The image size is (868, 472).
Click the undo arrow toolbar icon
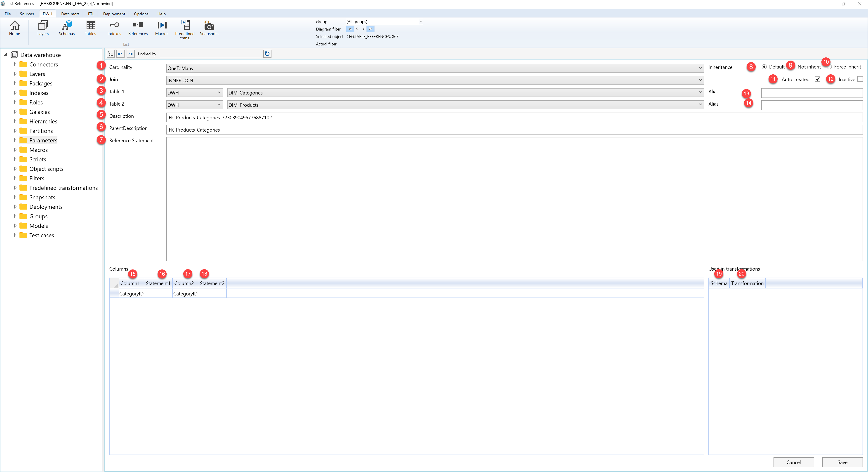tap(120, 54)
